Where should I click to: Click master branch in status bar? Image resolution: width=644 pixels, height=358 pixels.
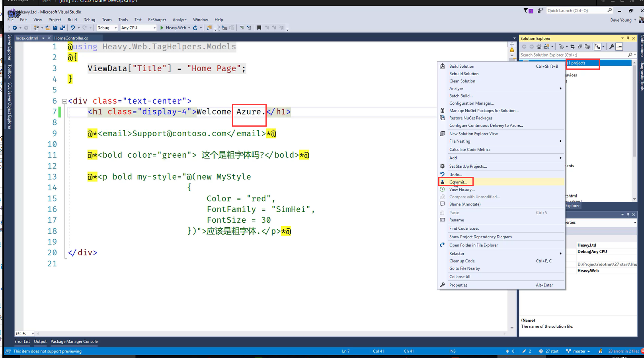(x=578, y=351)
